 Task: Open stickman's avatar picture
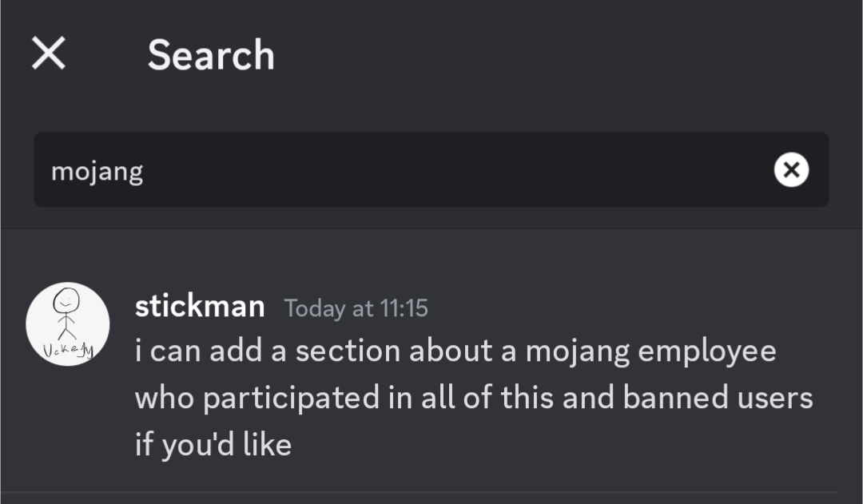[x=68, y=323]
